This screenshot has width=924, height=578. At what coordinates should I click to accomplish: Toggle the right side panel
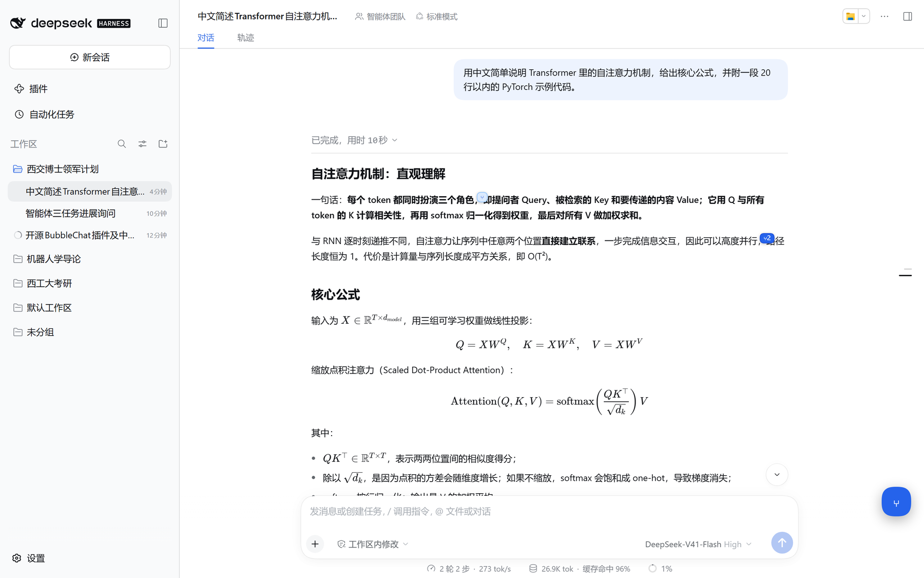coord(908,16)
